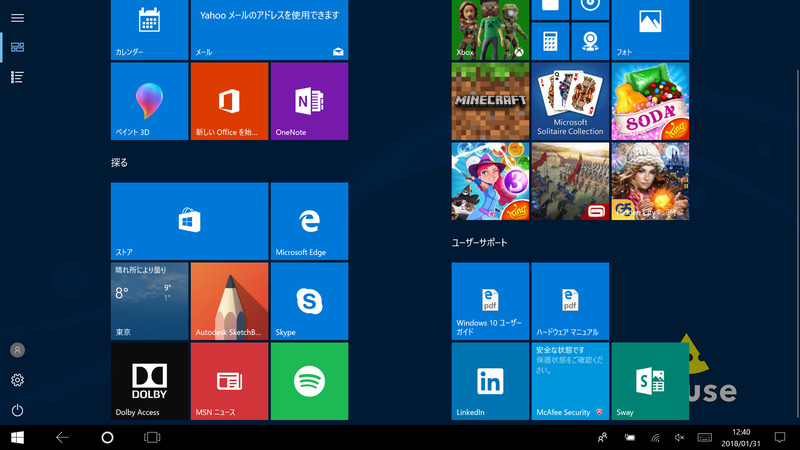Check battery status in system tray
This screenshot has height=450, width=800.
point(630,437)
